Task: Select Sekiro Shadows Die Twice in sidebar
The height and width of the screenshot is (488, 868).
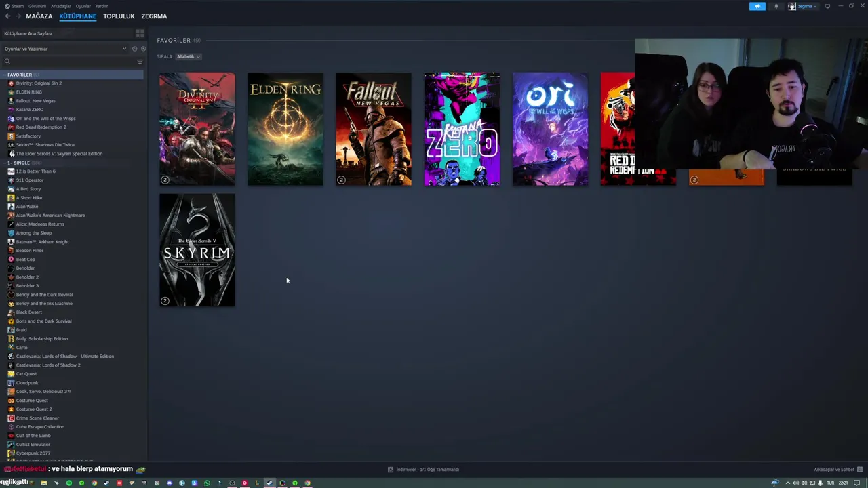Action: tap(45, 145)
